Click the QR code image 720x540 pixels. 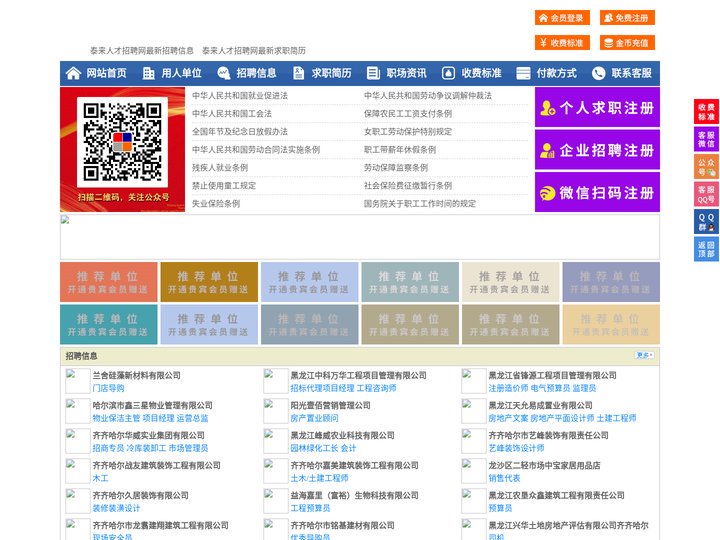(122, 142)
